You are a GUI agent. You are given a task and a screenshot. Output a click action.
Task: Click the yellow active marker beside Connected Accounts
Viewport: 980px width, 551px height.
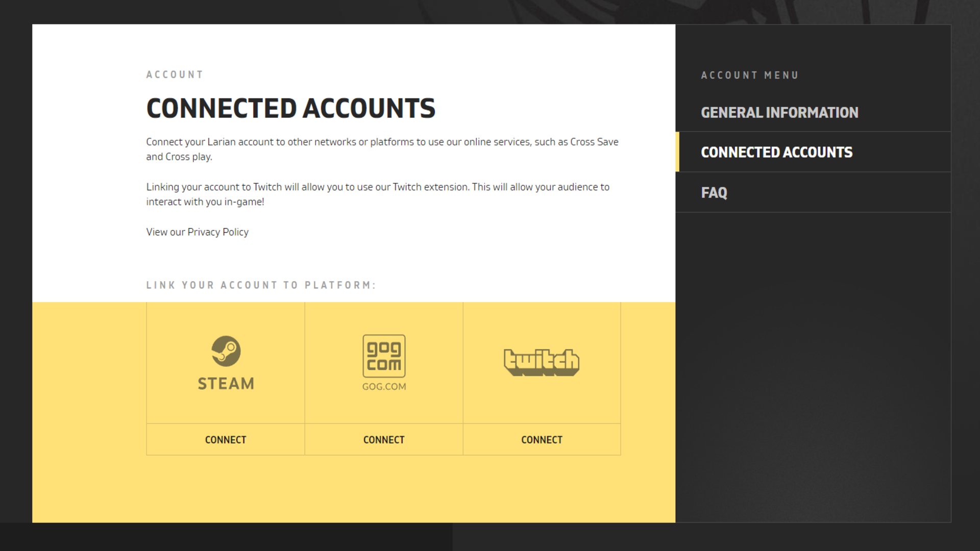(x=677, y=152)
